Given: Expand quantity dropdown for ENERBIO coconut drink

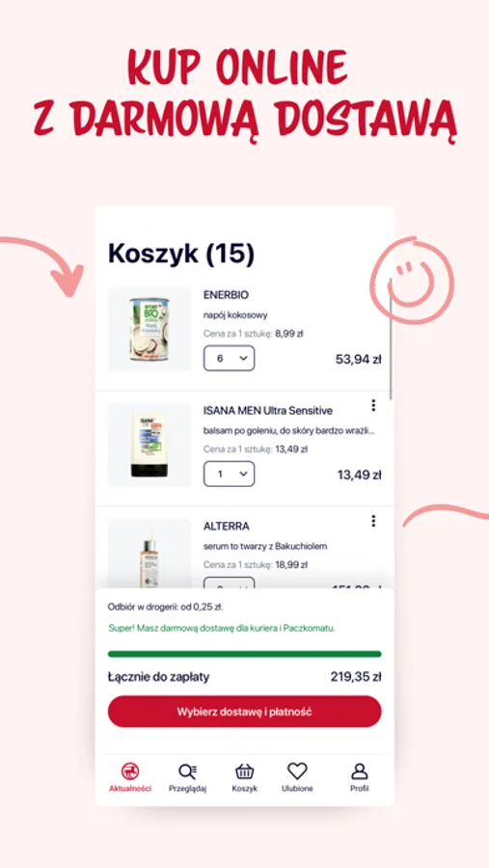Looking at the screenshot, I should 229,358.
